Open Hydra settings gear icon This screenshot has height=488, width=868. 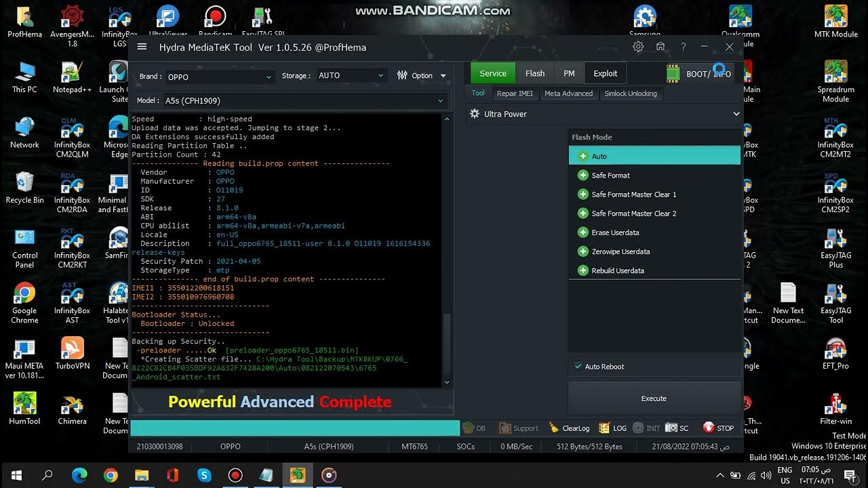coord(638,47)
